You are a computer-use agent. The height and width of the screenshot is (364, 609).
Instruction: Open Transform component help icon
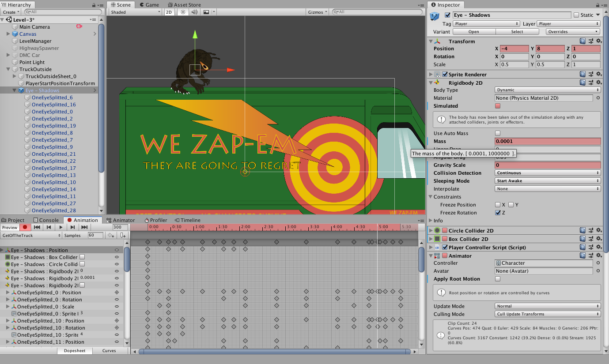pyautogui.click(x=583, y=41)
